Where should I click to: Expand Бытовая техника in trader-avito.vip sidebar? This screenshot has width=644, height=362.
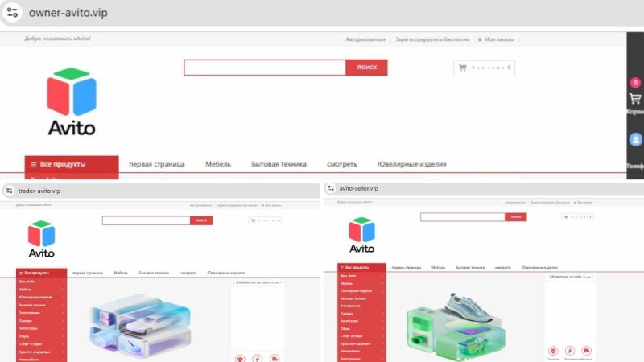pyautogui.click(x=42, y=305)
